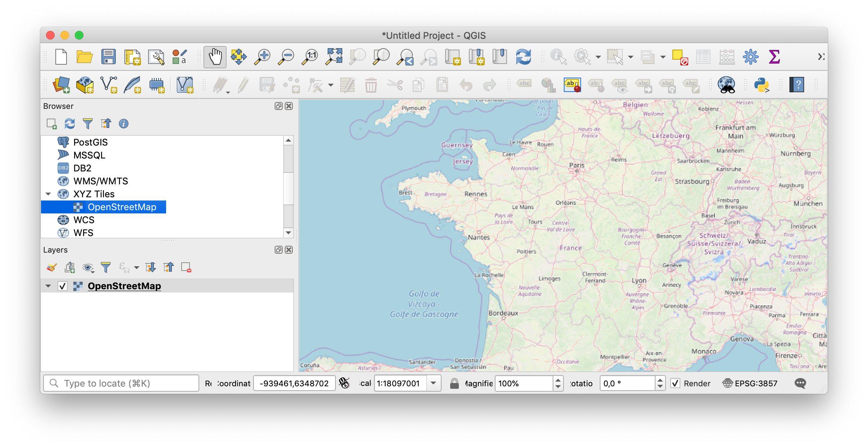Open the messages log speech bubble

point(800,383)
